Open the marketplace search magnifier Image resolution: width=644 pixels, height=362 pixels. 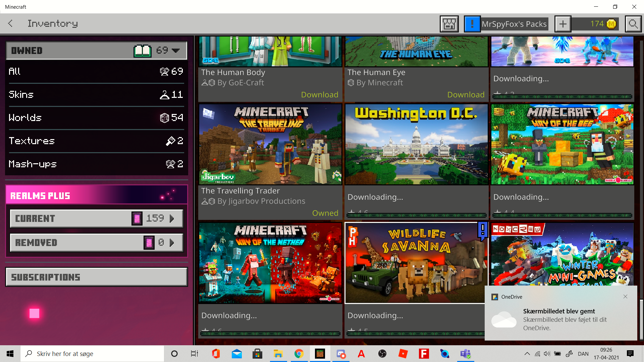click(x=633, y=24)
